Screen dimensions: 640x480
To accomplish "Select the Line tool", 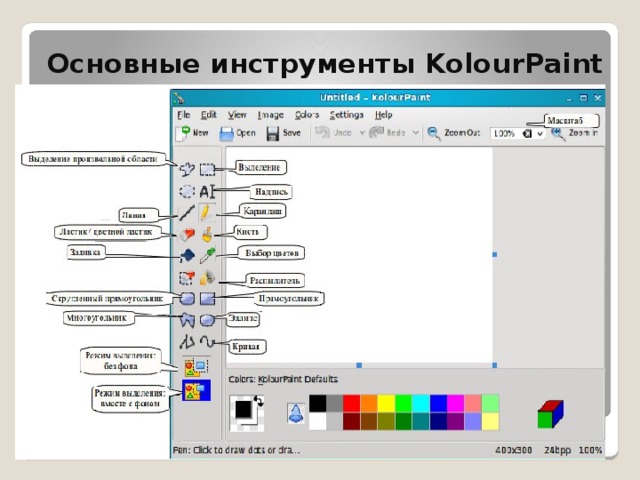I will 187,212.
